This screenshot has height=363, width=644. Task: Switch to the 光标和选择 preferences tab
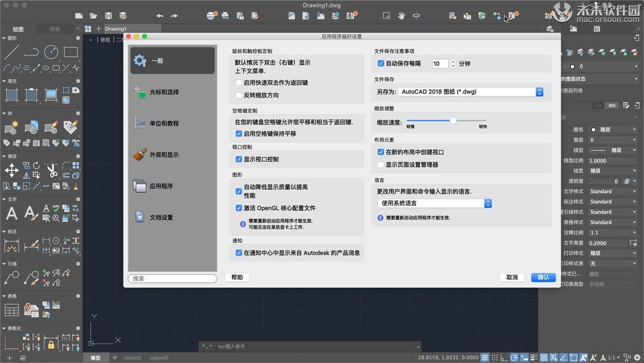pyautogui.click(x=164, y=92)
